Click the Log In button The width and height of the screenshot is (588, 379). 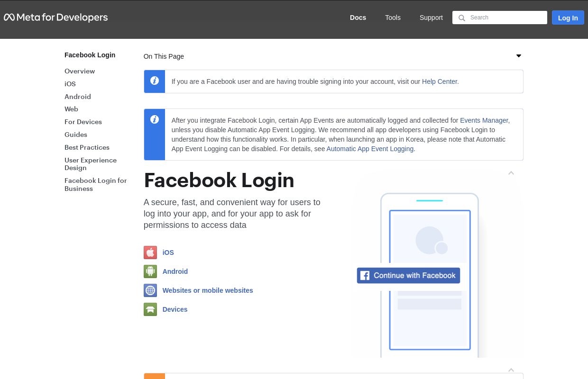[568, 18]
